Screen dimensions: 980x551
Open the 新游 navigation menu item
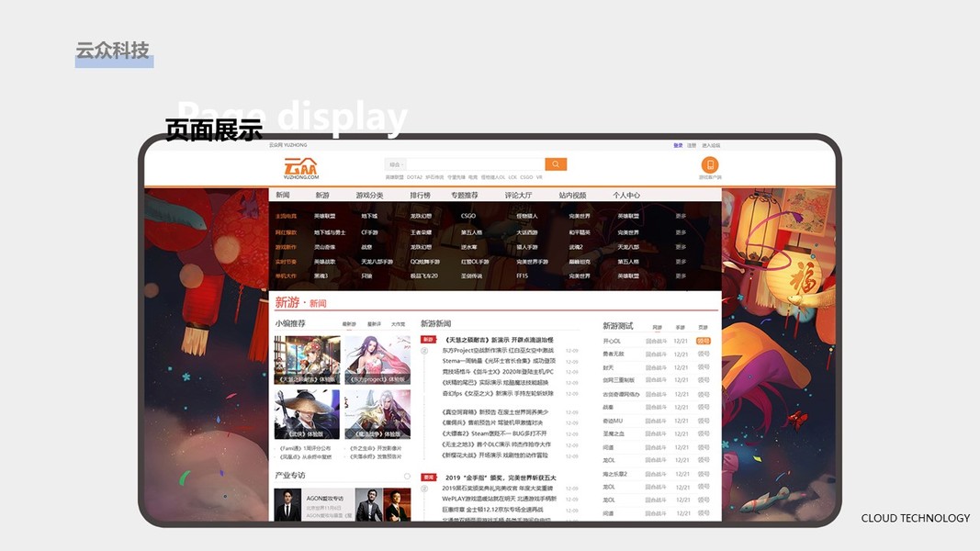click(x=321, y=195)
